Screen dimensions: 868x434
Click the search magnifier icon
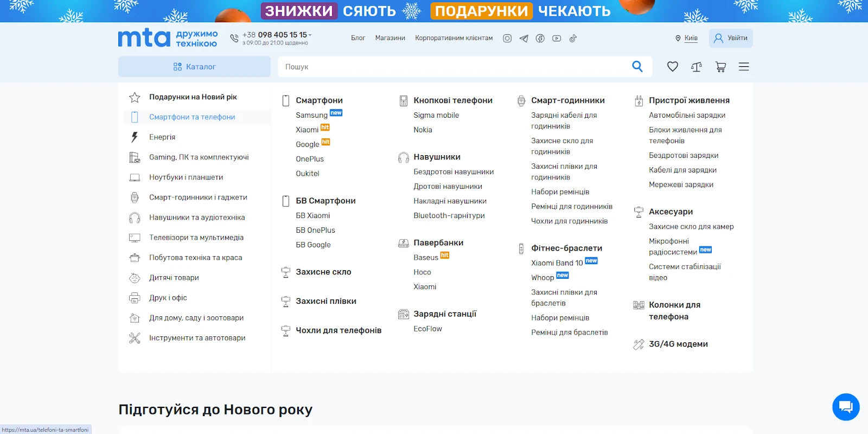[637, 66]
